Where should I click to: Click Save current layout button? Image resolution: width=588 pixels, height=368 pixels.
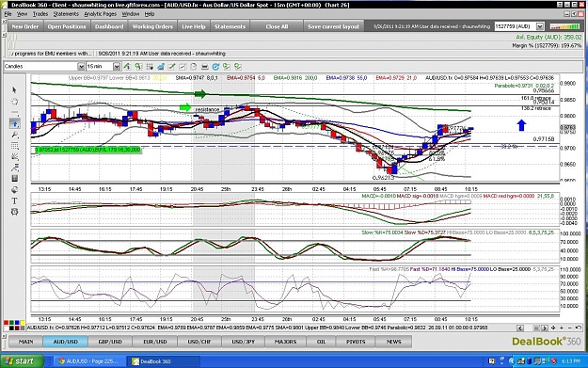(x=333, y=26)
